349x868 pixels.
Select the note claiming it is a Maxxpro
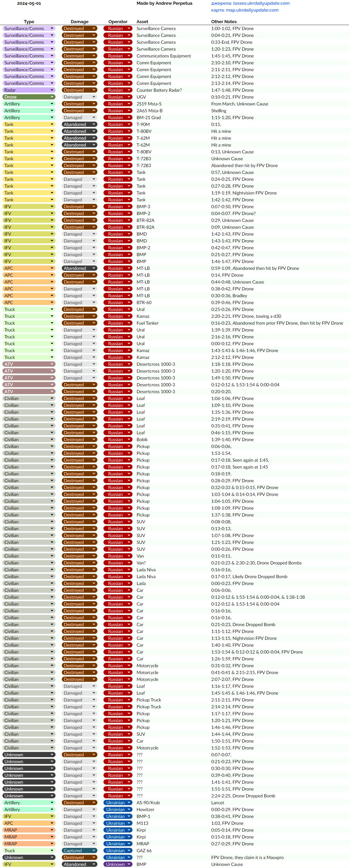(x=247, y=857)
